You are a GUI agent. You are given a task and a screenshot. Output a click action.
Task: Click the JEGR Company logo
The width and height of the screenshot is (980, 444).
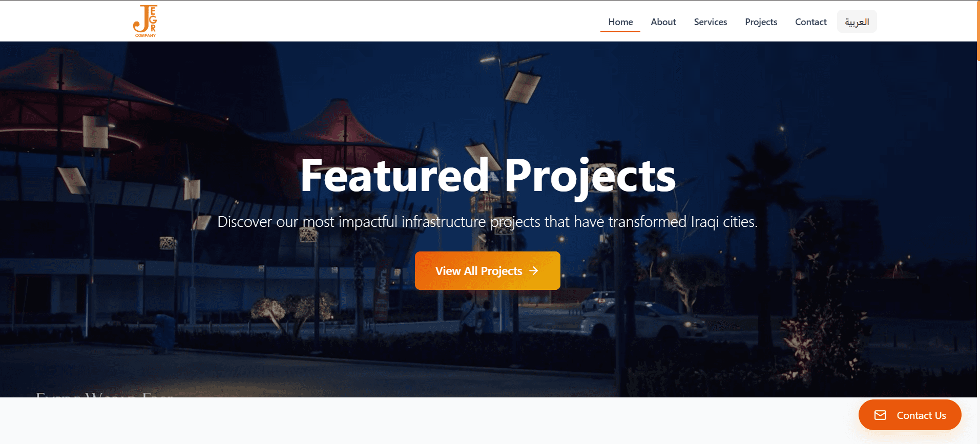click(x=145, y=21)
